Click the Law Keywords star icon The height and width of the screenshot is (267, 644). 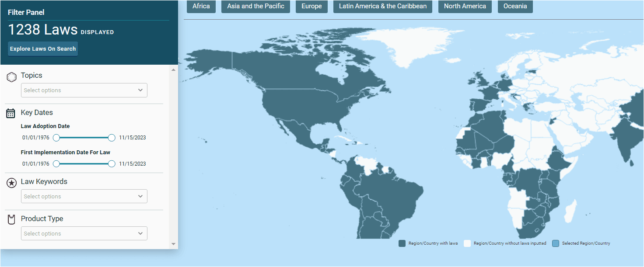pyautogui.click(x=12, y=183)
